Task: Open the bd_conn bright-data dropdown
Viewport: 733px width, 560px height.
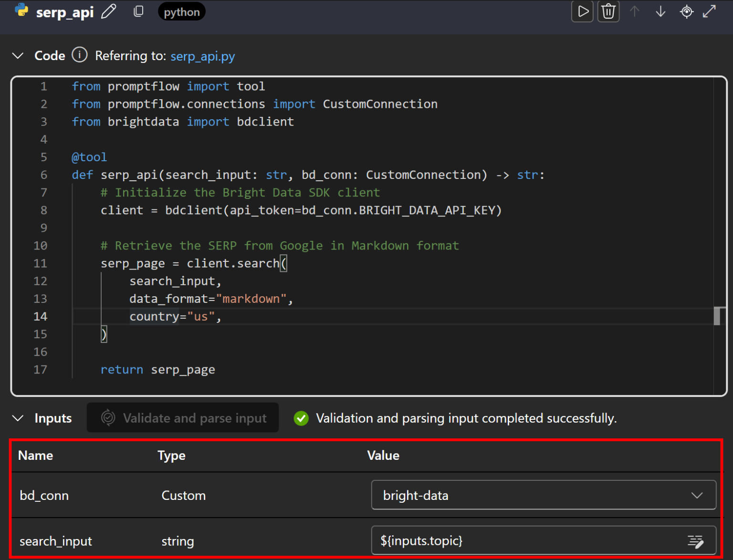Action: [x=543, y=495]
